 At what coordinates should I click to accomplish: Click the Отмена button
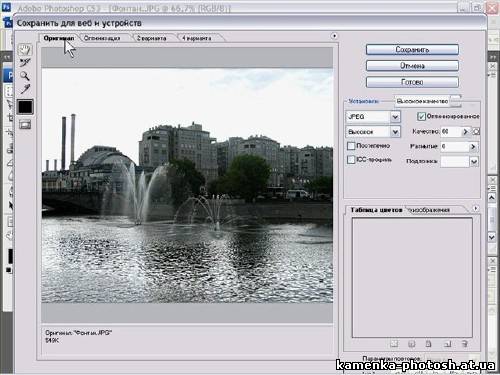click(412, 66)
